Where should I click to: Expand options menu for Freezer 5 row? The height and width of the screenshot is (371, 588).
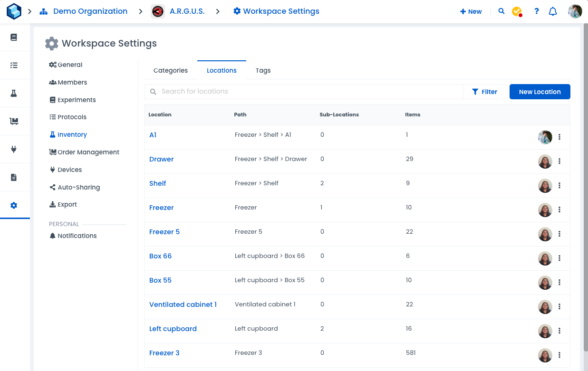click(559, 234)
